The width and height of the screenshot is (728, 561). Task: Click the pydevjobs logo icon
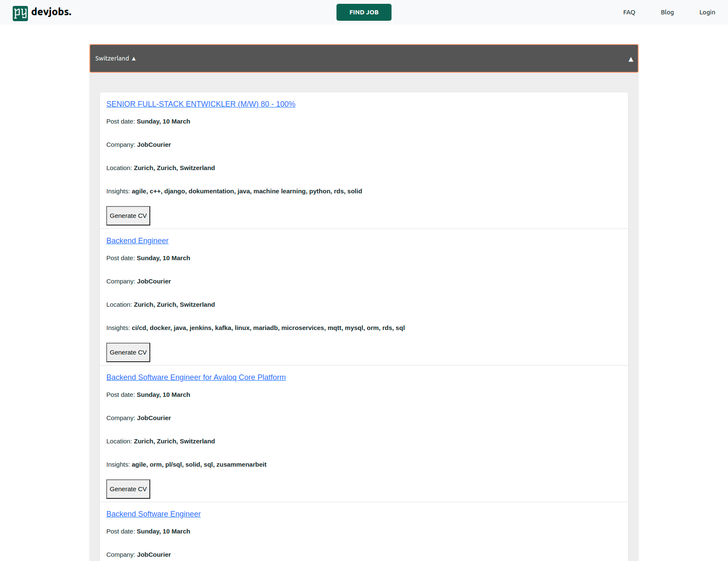pyautogui.click(x=20, y=13)
